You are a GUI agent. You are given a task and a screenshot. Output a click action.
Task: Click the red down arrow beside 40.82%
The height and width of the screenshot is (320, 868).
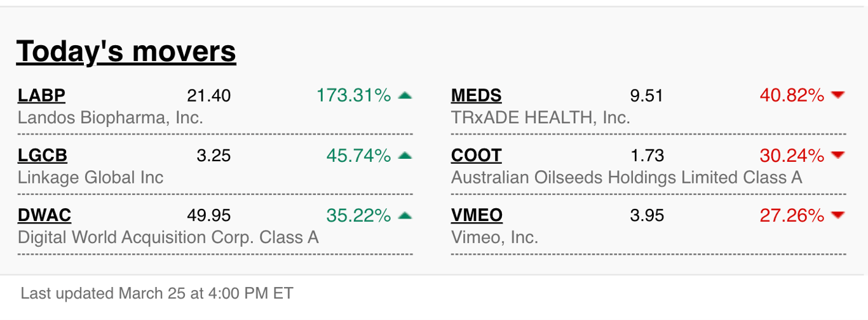[838, 95]
